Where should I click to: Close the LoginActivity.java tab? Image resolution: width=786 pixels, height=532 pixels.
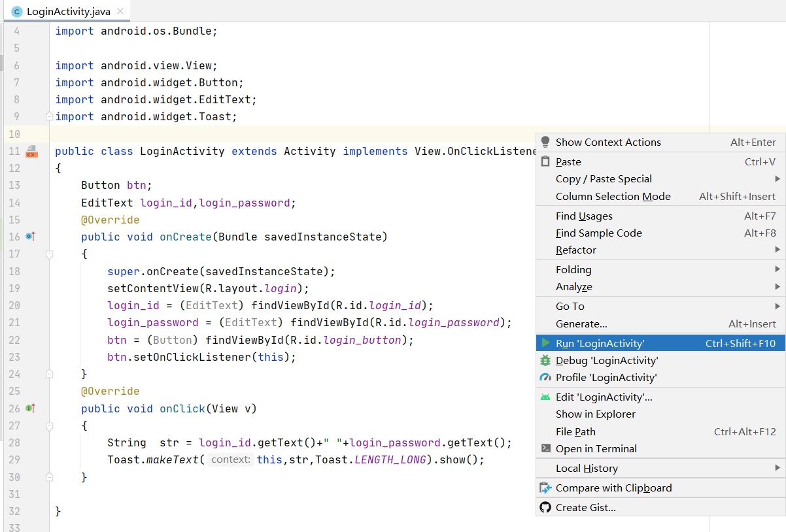120,12
